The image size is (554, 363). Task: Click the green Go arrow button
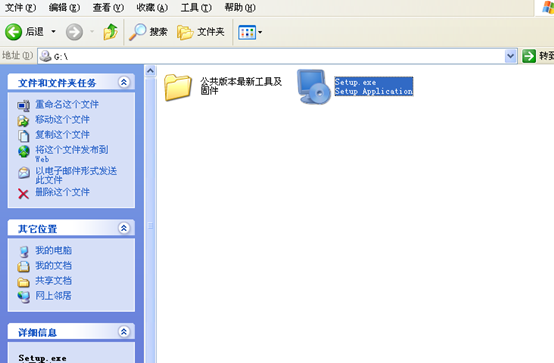(x=529, y=56)
